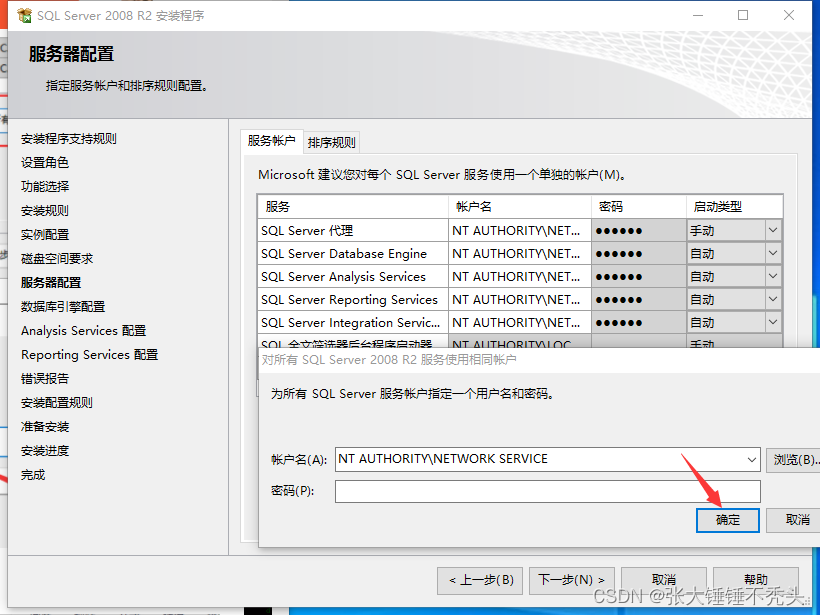Select account name cell for SQL Server Reporting Services
The width and height of the screenshot is (820, 615).
click(x=520, y=300)
